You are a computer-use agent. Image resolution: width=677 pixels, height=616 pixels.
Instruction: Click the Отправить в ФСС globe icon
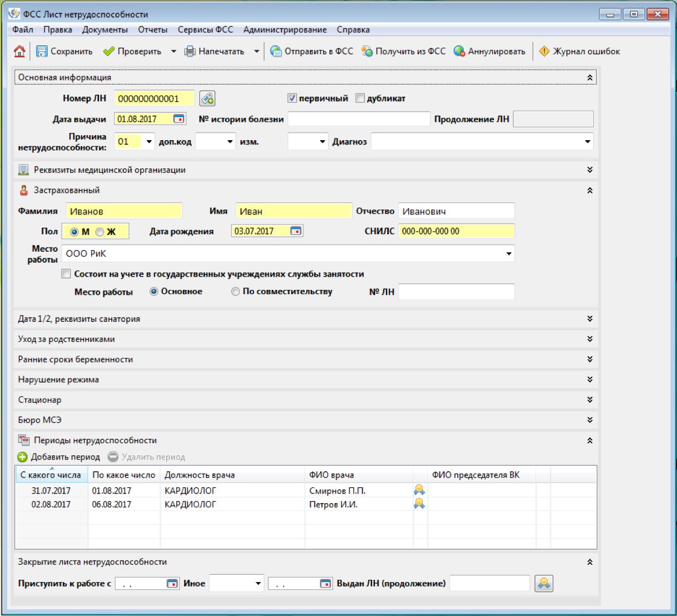point(275,51)
